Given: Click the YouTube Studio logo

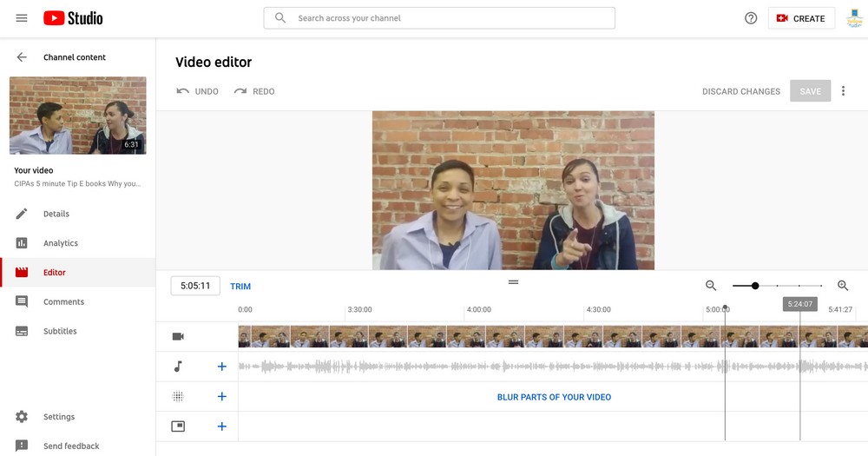Looking at the screenshot, I should click(73, 18).
